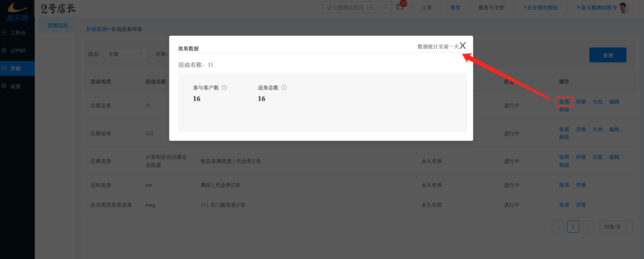Click the user avatar in the top bar
This screenshot has width=644, height=259.
pos(624,7)
